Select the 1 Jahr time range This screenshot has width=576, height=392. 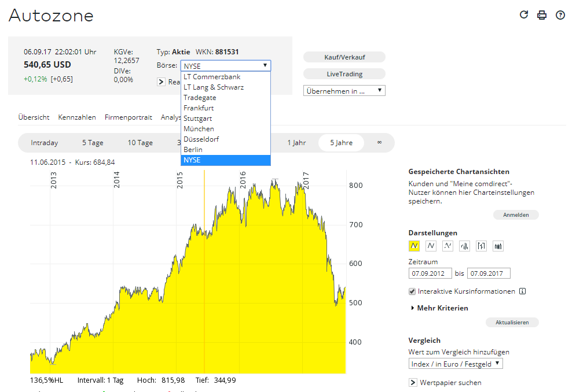[296, 143]
